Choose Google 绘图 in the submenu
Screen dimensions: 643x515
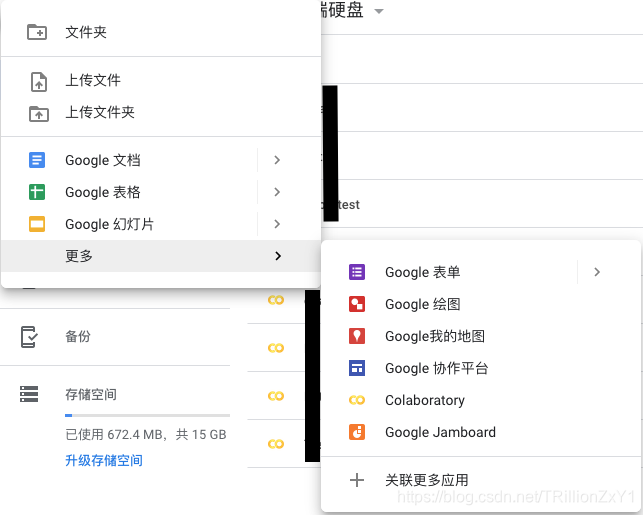click(x=481, y=304)
